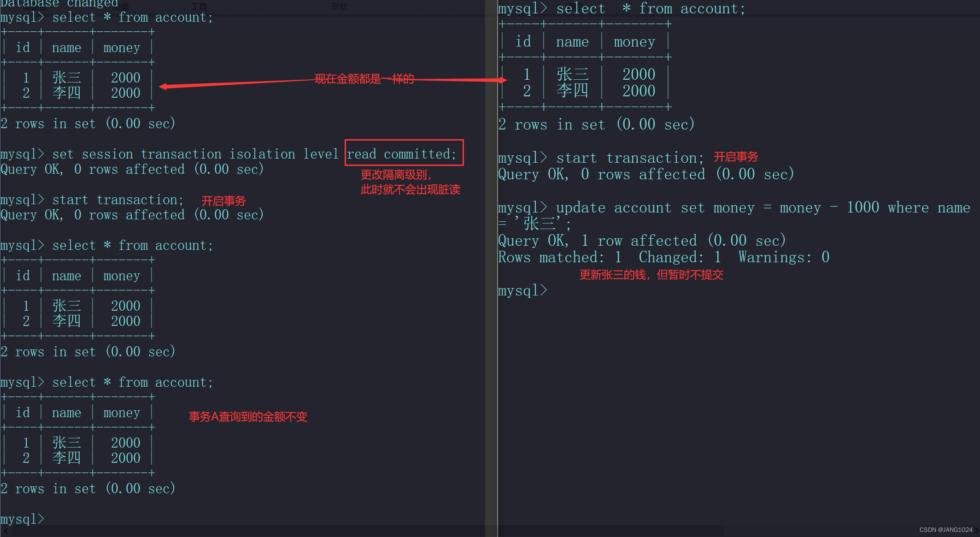Click the 'name' column header in the right terminal

pyautogui.click(x=572, y=41)
